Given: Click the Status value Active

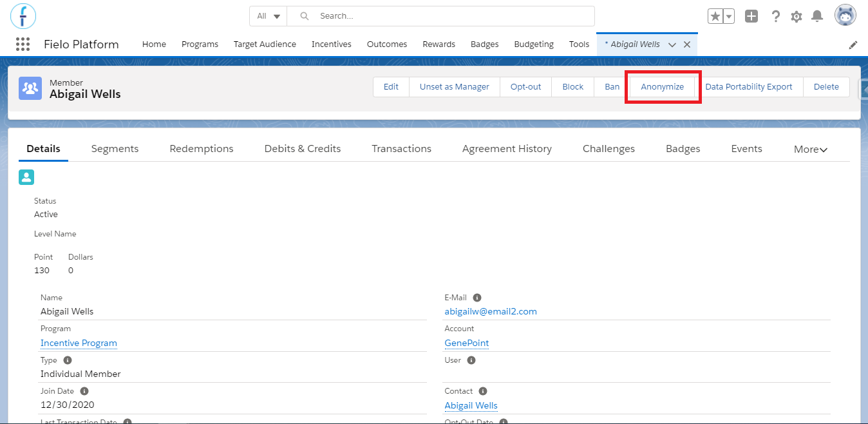Looking at the screenshot, I should [x=46, y=214].
